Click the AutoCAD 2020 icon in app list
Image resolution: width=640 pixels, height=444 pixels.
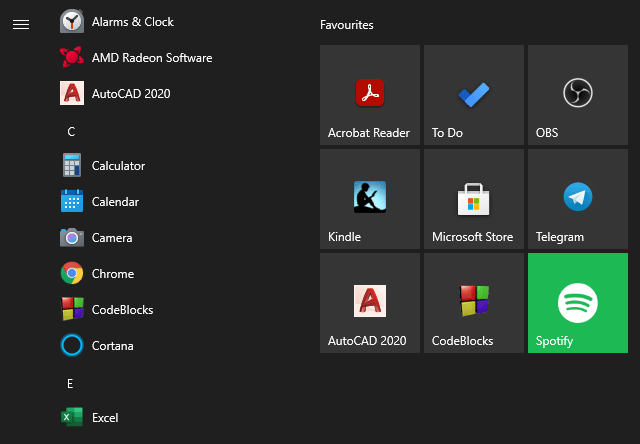click(x=72, y=93)
